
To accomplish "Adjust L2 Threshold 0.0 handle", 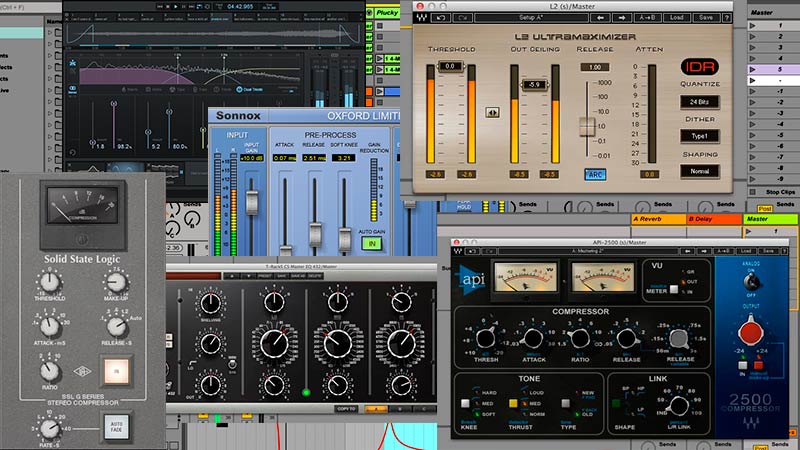I will point(449,66).
